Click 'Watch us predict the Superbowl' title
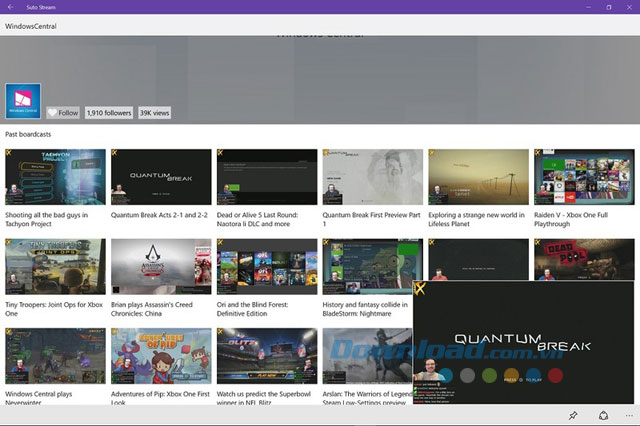This screenshot has width=640, height=426. (264, 398)
